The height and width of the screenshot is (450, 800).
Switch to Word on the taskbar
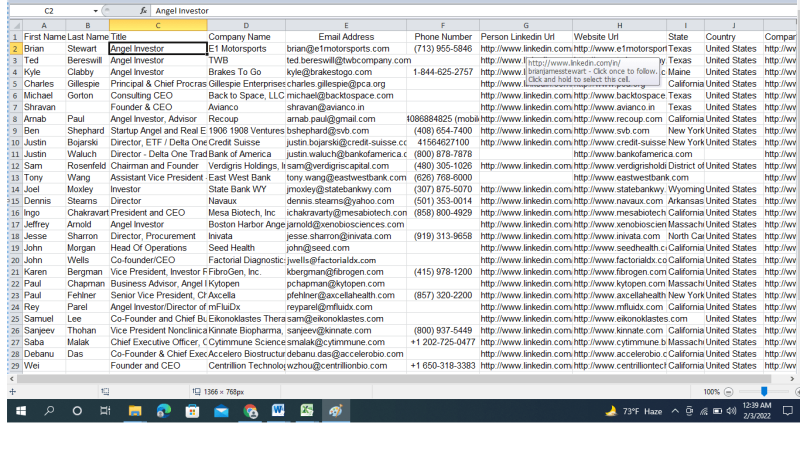pos(278,411)
